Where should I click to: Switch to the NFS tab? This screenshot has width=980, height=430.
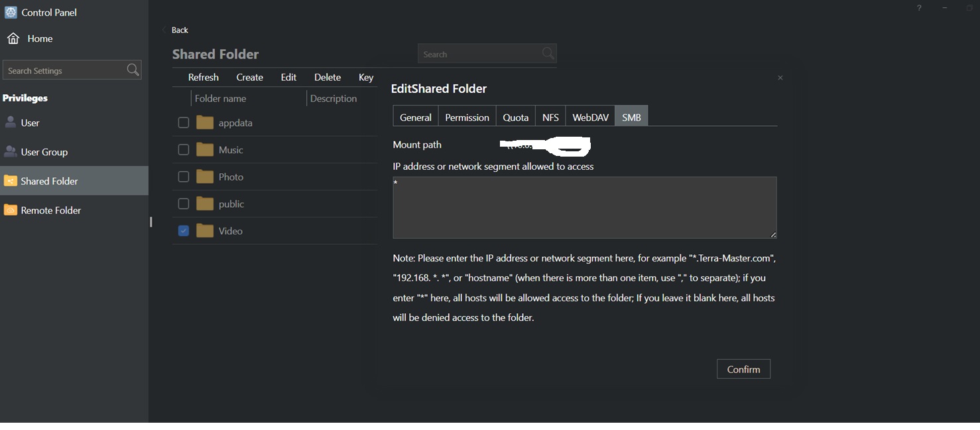[x=550, y=117]
